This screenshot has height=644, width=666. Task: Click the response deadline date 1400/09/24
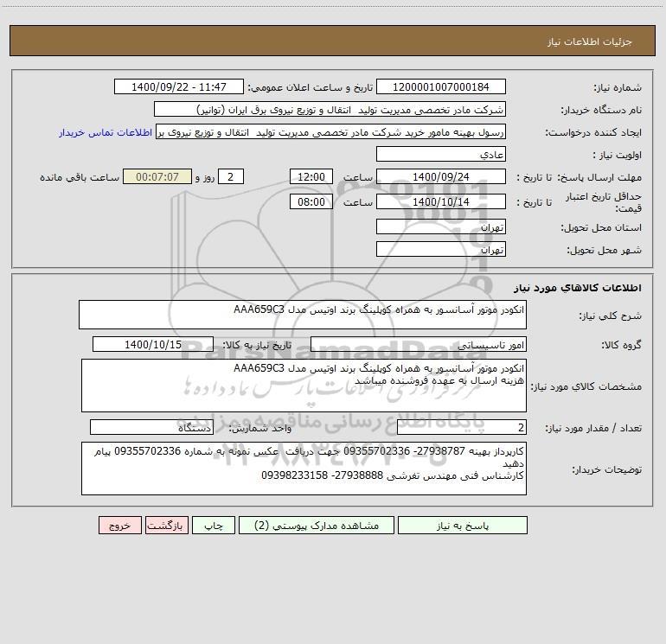click(441, 176)
